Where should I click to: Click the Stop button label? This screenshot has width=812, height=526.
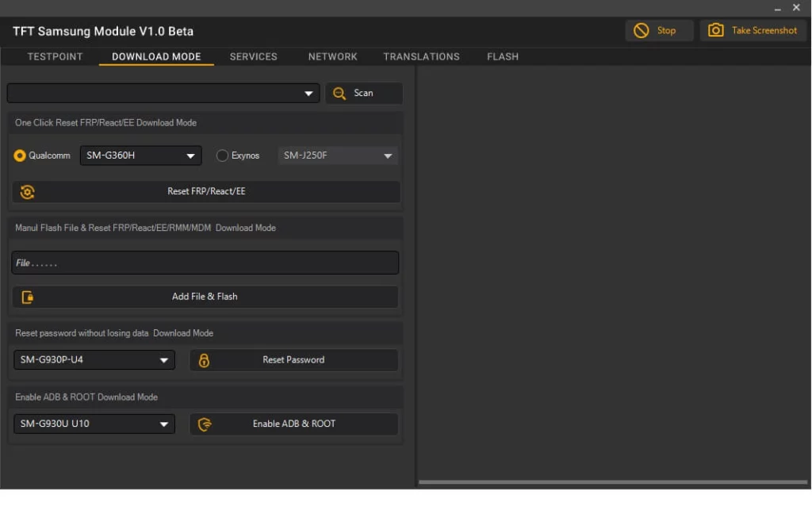[x=666, y=31]
